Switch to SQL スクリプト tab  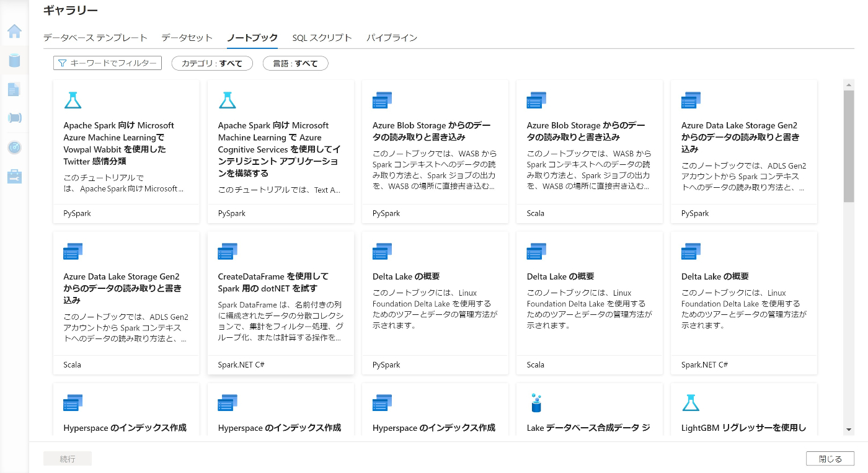pos(322,38)
